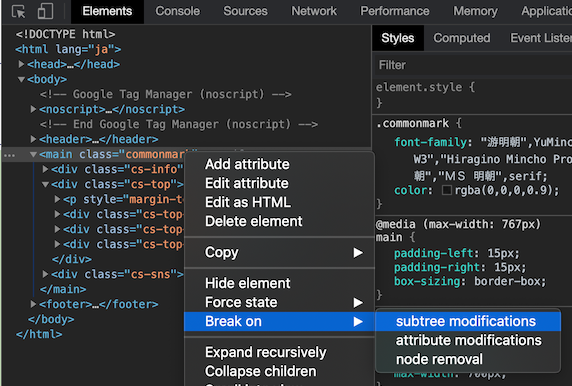
Task: Collapse the div cs-top node
Action: [x=45, y=184]
